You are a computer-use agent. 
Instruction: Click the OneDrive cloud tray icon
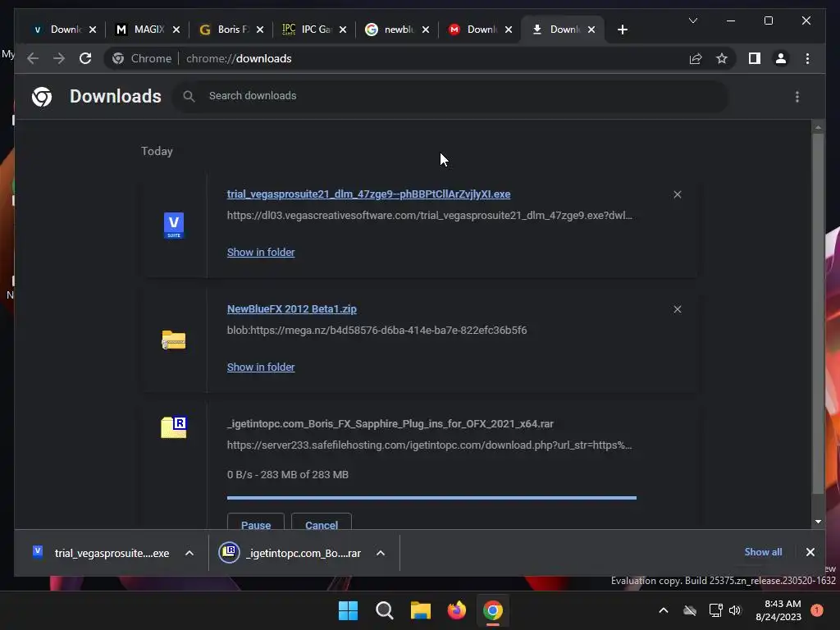tap(689, 610)
